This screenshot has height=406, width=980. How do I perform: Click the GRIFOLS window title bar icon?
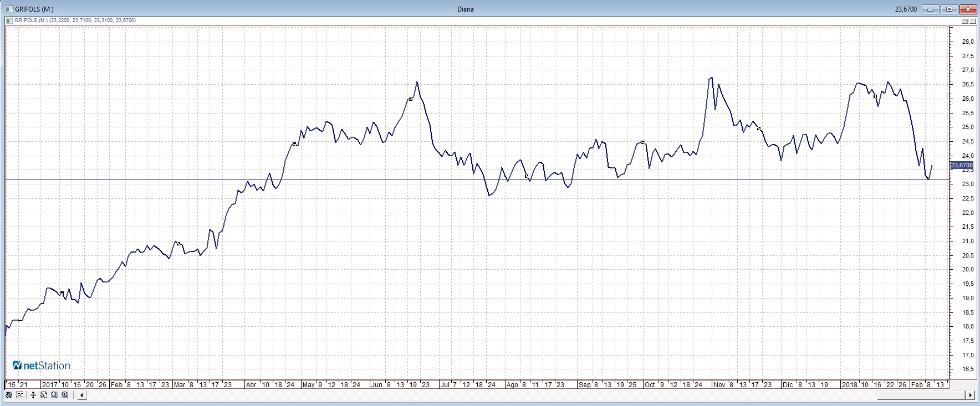click(x=8, y=9)
